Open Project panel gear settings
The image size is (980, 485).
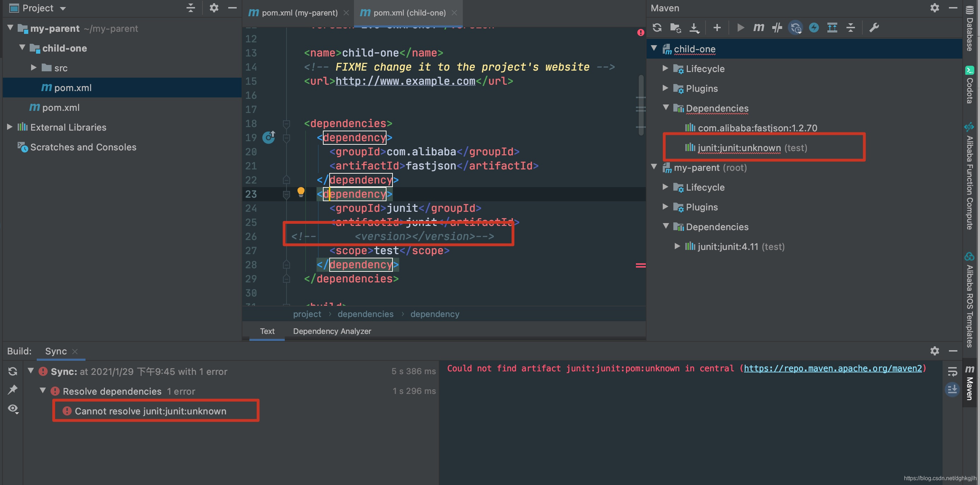click(214, 8)
